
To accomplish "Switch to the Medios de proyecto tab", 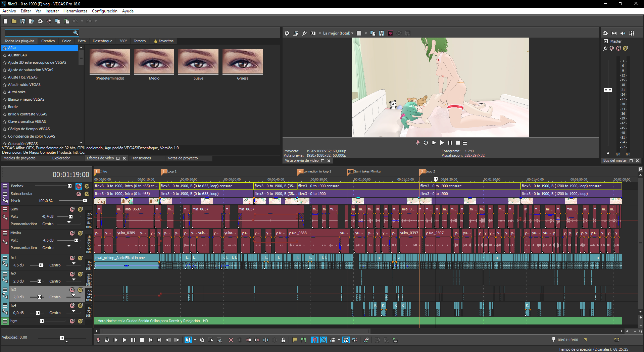I will (x=19, y=158).
